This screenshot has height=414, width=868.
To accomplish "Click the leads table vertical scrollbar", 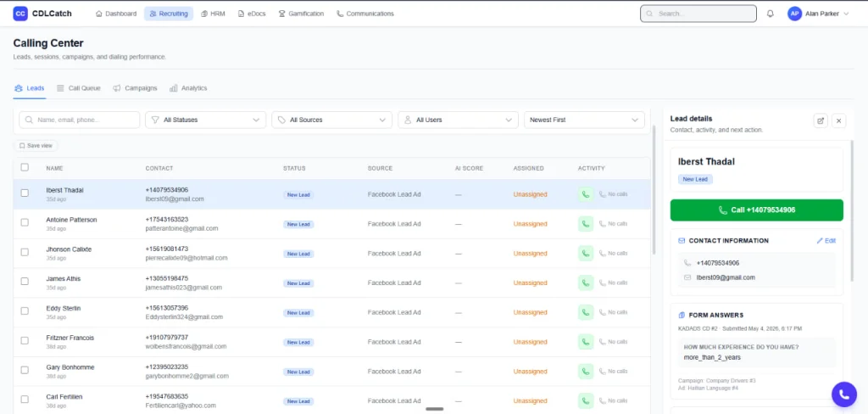I will tap(654, 190).
